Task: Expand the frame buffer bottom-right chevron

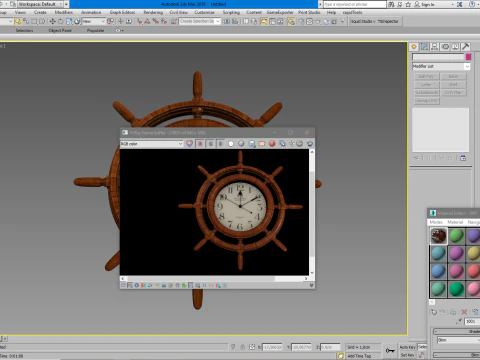Action: point(311,285)
